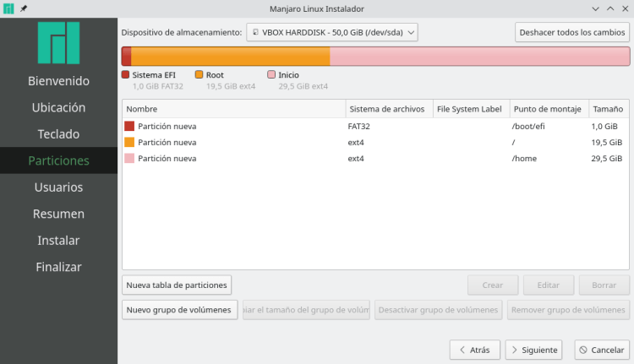Click Nueva tabla de particiones button

pyautogui.click(x=177, y=285)
